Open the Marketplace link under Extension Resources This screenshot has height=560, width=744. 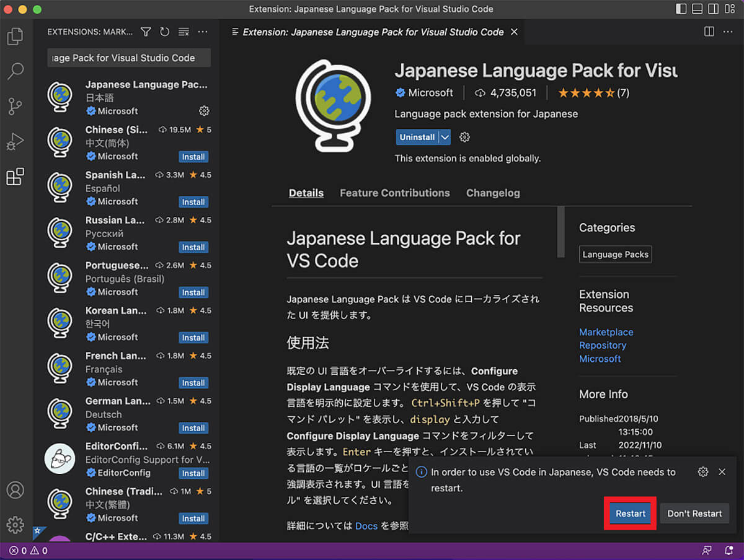(606, 332)
